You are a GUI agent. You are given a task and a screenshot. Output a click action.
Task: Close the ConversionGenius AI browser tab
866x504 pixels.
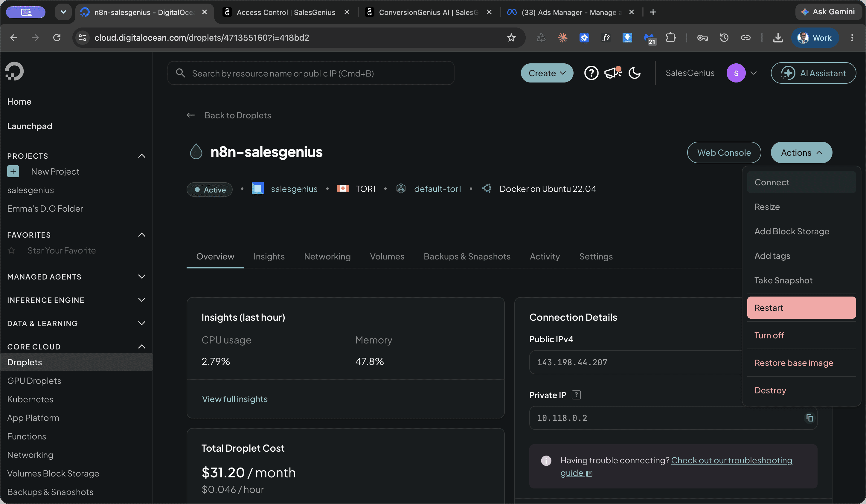[x=489, y=12]
